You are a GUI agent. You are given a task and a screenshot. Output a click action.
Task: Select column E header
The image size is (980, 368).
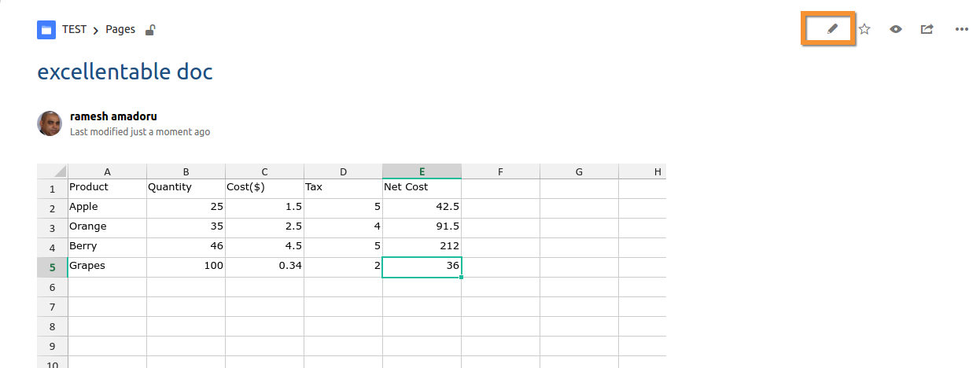[422, 171]
